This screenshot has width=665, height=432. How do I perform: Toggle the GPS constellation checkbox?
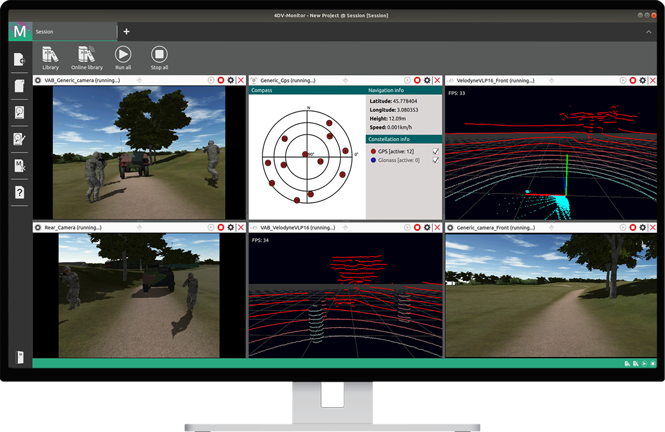point(435,151)
